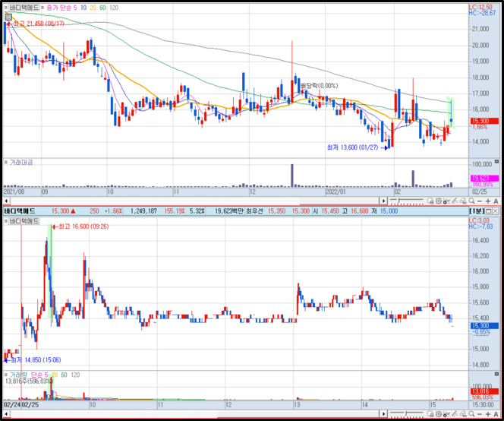Select the 60 label on the minute volume panel
504x421 pixels.
(64, 375)
